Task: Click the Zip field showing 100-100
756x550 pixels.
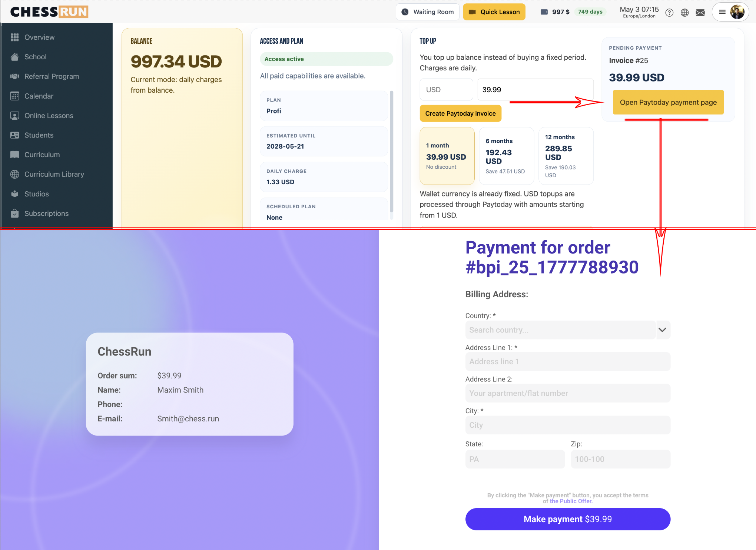Action: coord(621,459)
